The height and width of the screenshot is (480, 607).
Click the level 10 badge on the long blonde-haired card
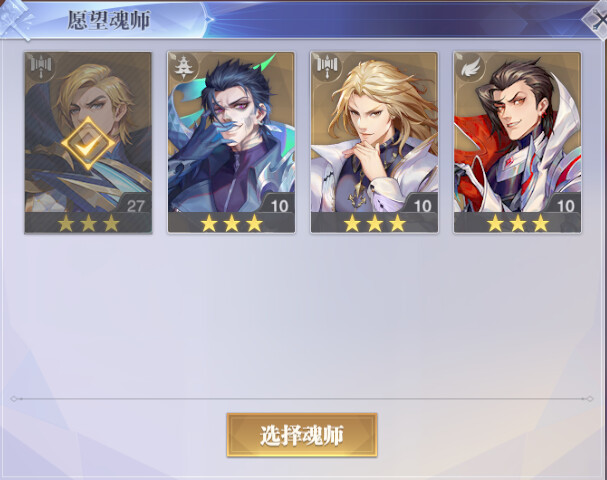[x=422, y=205]
